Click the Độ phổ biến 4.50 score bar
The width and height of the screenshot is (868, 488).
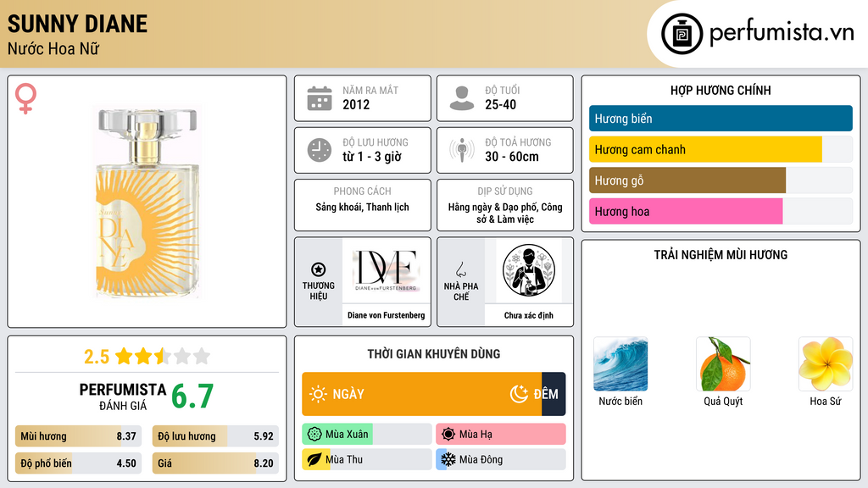click(79, 463)
